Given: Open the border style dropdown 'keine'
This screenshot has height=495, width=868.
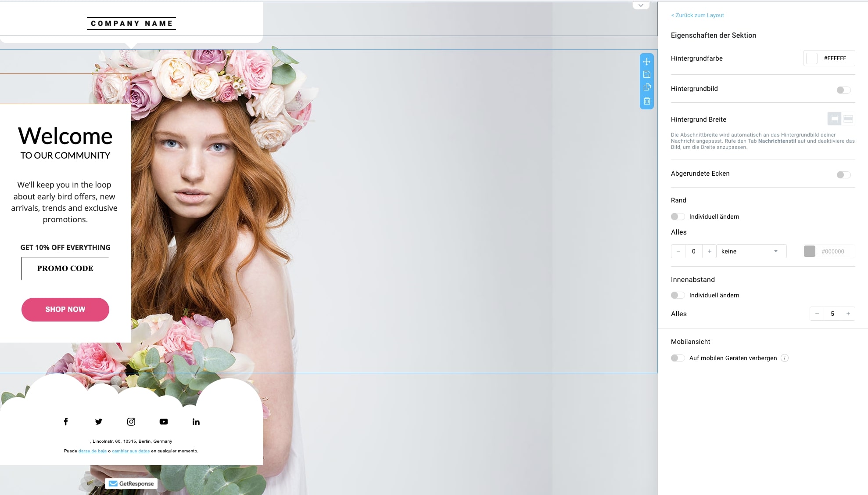Looking at the screenshot, I should click(x=751, y=251).
